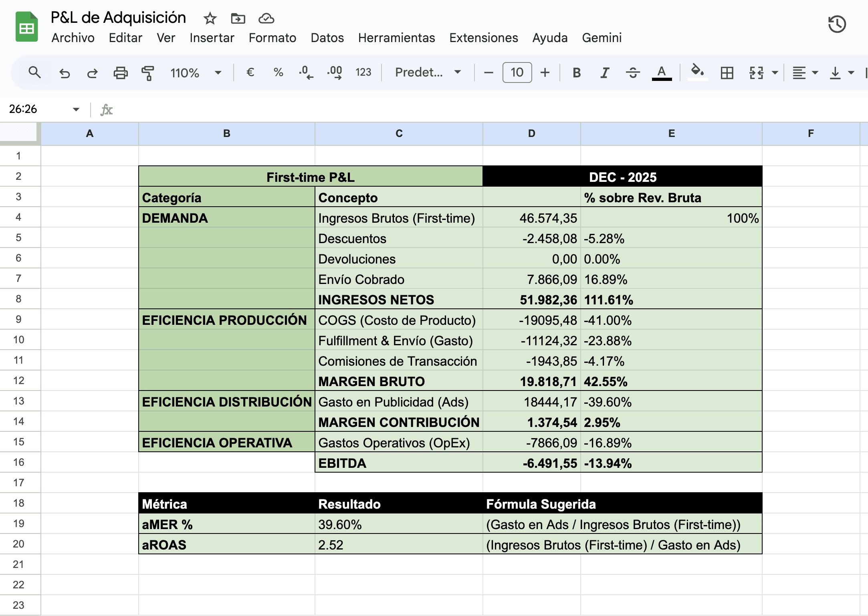Toggle strikethrough formatting

click(633, 73)
